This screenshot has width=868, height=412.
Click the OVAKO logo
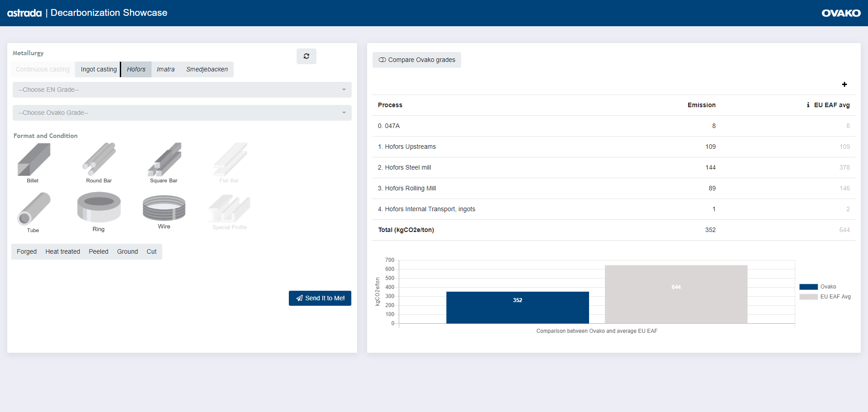[x=841, y=13]
